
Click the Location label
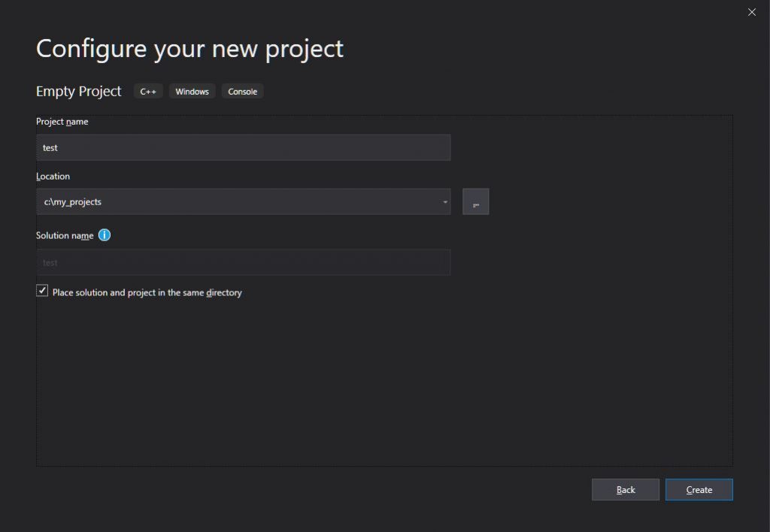53,176
